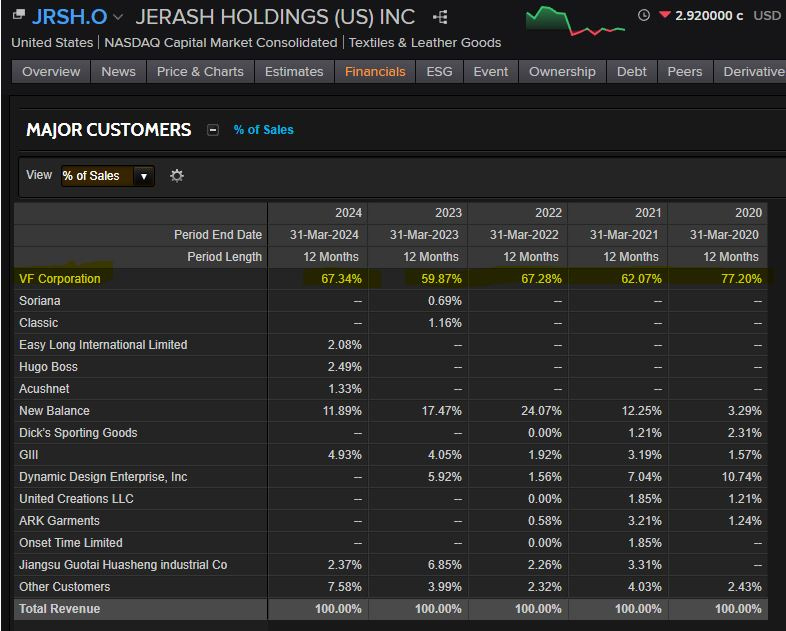786x631 pixels.
Task: Open the Overview tab
Action: (x=51, y=72)
